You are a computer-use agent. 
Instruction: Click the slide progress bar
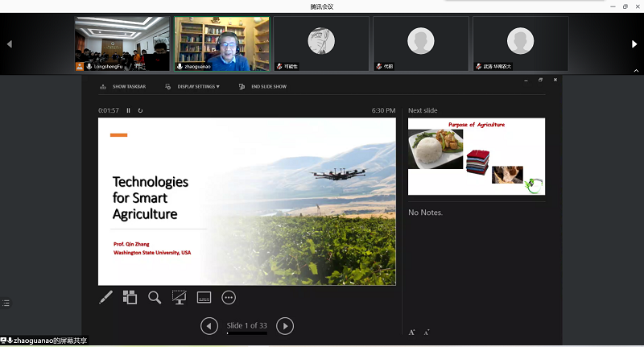[x=246, y=333]
